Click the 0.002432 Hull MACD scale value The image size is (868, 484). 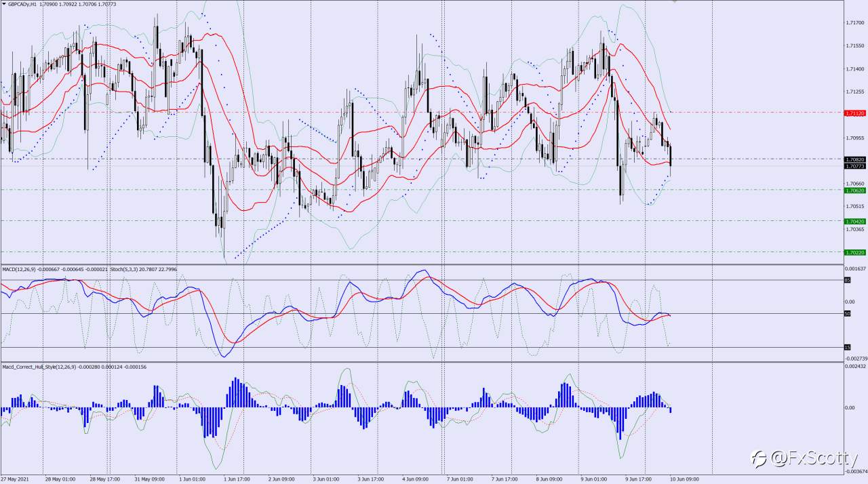point(856,367)
